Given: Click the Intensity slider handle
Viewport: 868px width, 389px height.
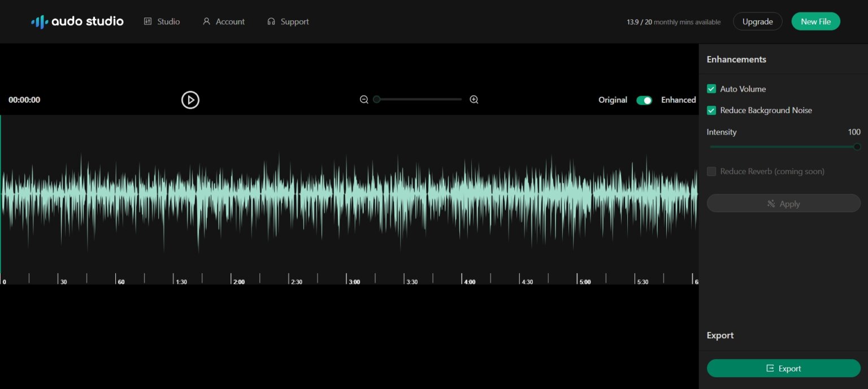Looking at the screenshot, I should (x=857, y=146).
